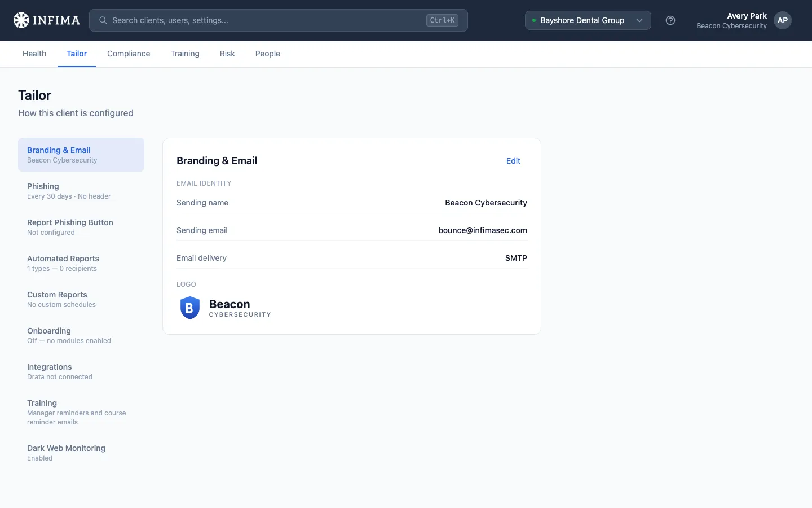Switch to the Health tab

tap(34, 54)
